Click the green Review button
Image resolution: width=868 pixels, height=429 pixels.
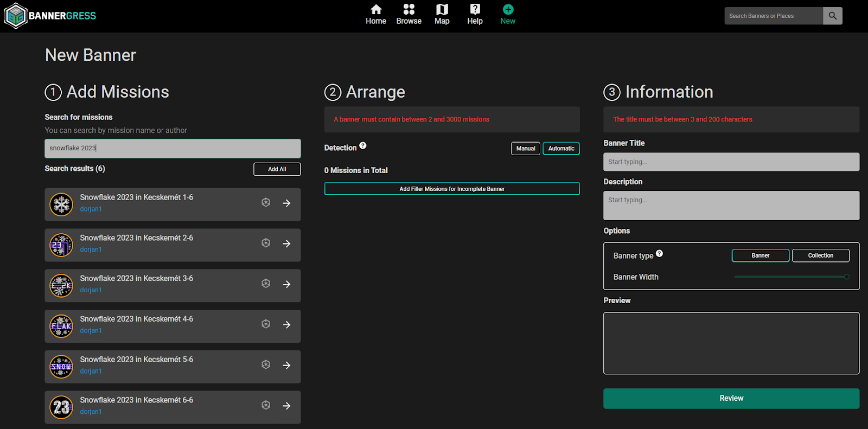[x=731, y=398]
